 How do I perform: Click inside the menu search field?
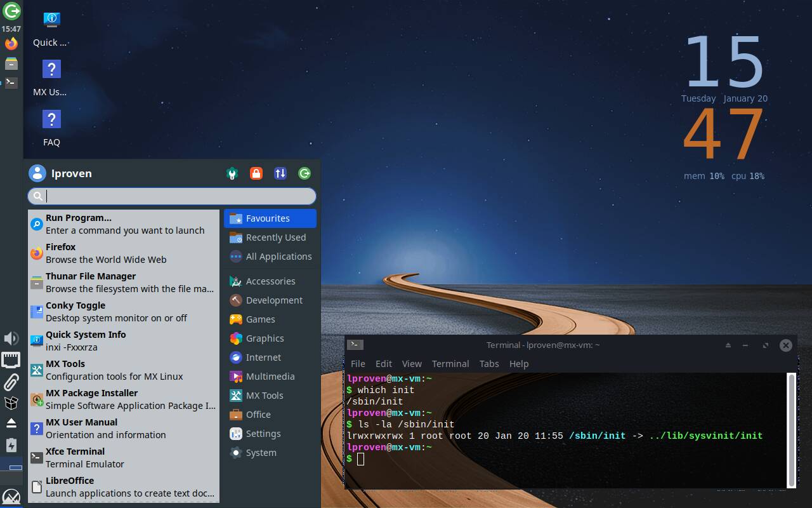click(x=171, y=196)
